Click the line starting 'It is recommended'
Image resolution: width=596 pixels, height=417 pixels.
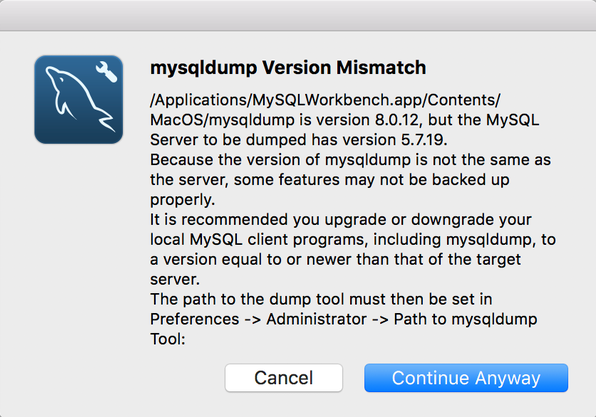click(341, 219)
